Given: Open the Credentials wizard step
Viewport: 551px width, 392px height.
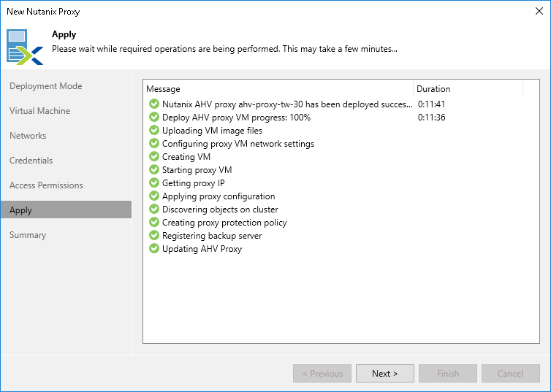Looking at the screenshot, I should [31, 161].
